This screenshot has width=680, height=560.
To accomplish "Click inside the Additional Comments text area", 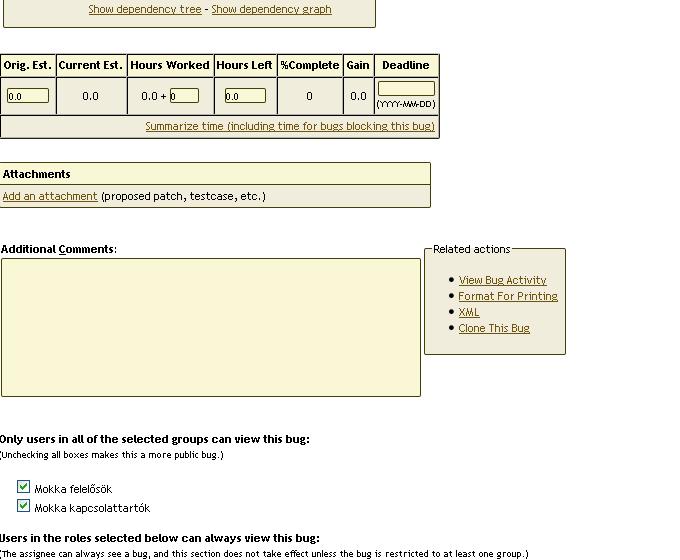I will 210,327.
